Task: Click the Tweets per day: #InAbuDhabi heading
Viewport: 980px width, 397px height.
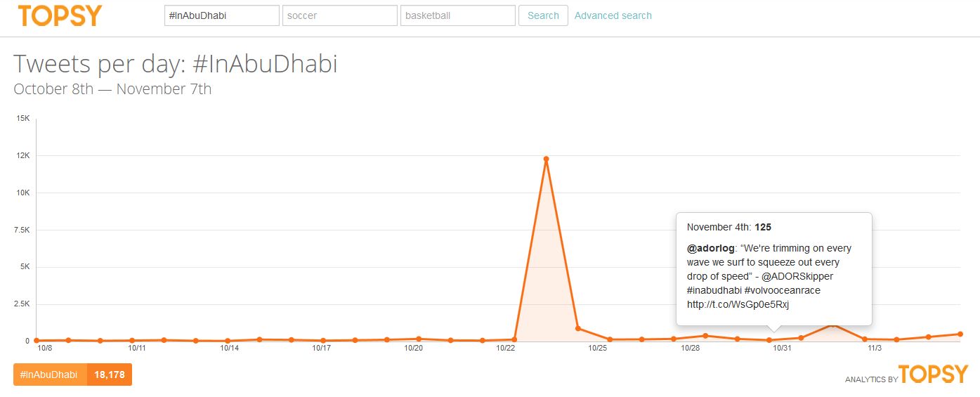Action: pyautogui.click(x=176, y=64)
